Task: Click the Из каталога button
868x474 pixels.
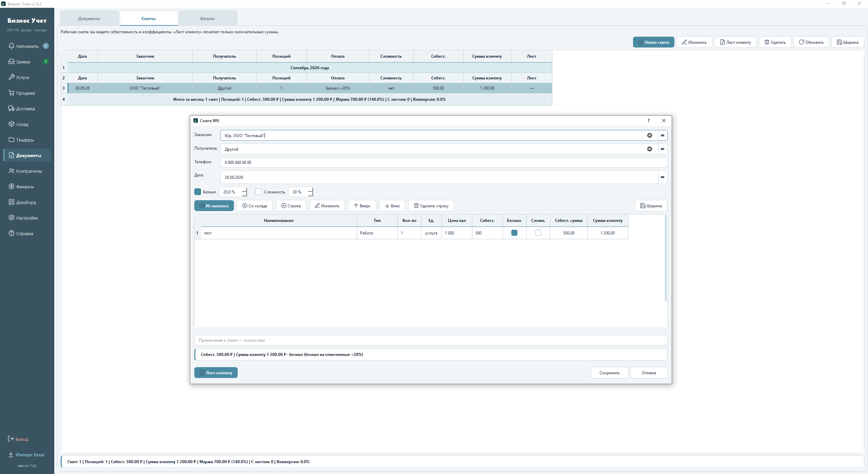Action: click(x=214, y=206)
